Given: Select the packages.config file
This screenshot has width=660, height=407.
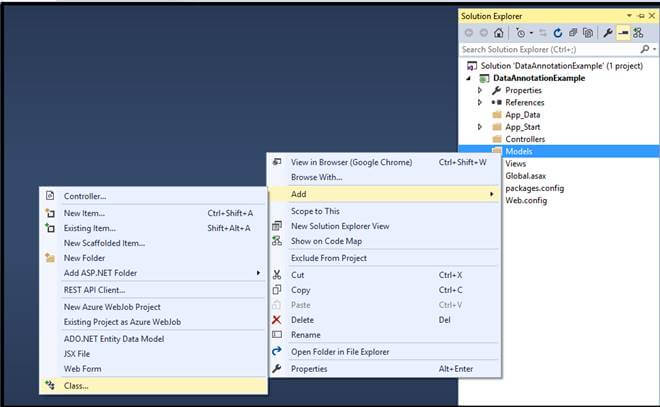Looking at the screenshot, I should pos(535,188).
